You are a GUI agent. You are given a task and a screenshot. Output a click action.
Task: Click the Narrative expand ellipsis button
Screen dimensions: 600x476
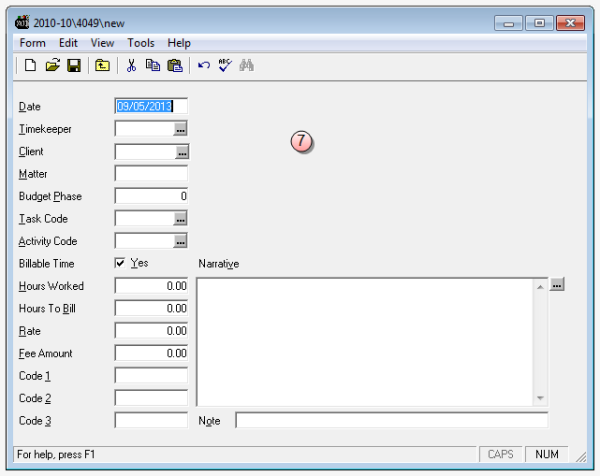click(x=557, y=286)
